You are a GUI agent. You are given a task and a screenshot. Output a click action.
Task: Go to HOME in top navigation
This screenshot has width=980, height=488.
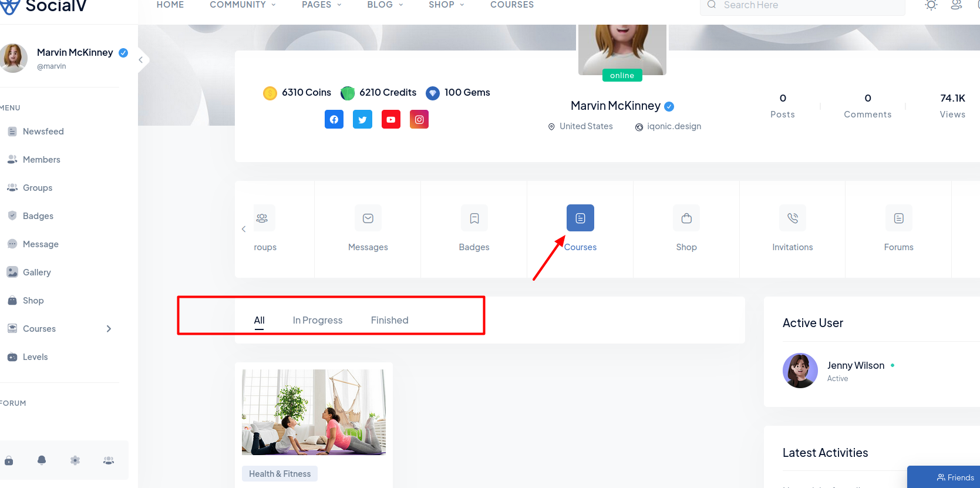170,5
